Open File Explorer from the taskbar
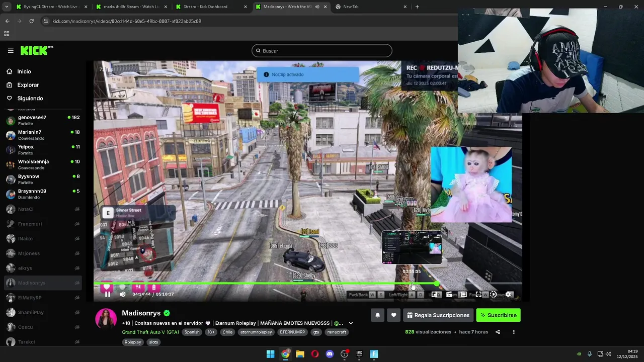The width and height of the screenshot is (644, 362). (300, 354)
